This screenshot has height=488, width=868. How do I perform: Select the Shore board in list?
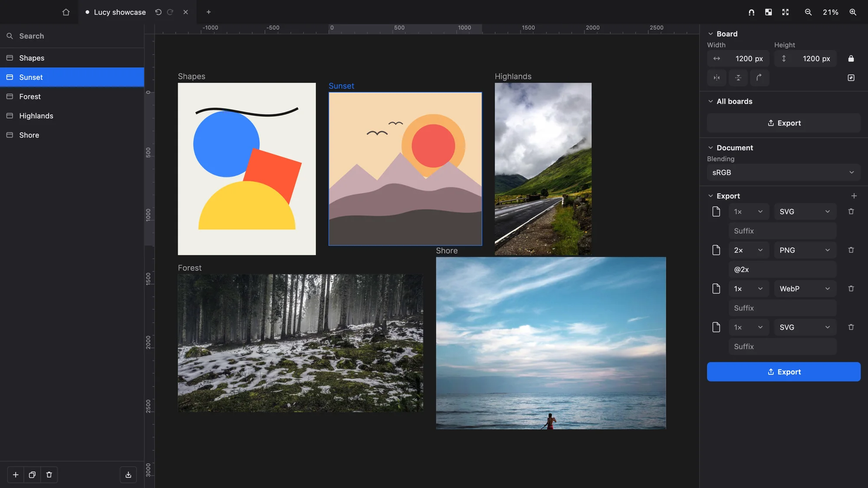point(72,135)
